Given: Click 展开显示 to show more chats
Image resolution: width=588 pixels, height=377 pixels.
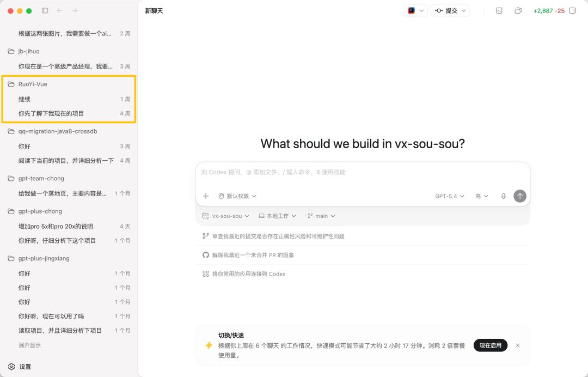Looking at the screenshot, I should 29,345.
